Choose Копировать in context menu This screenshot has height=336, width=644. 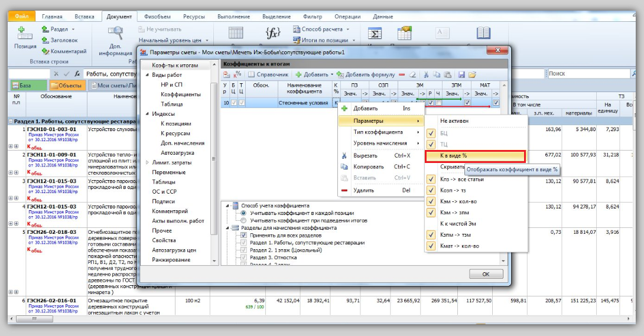click(381, 167)
